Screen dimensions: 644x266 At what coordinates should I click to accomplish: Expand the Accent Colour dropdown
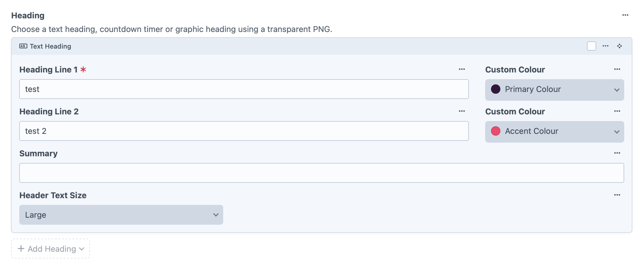point(555,132)
